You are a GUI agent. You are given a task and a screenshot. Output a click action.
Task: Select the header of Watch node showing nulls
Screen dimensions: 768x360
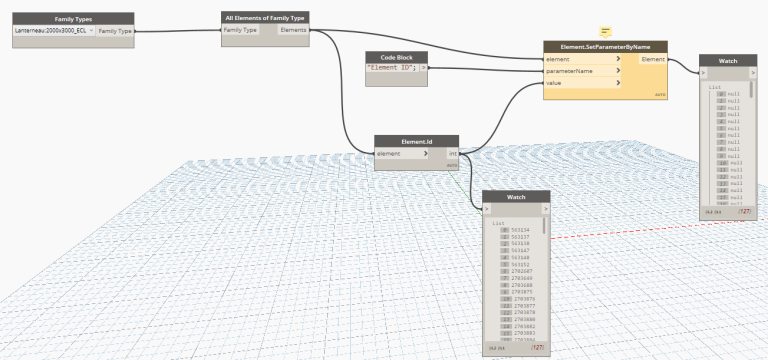(728, 61)
